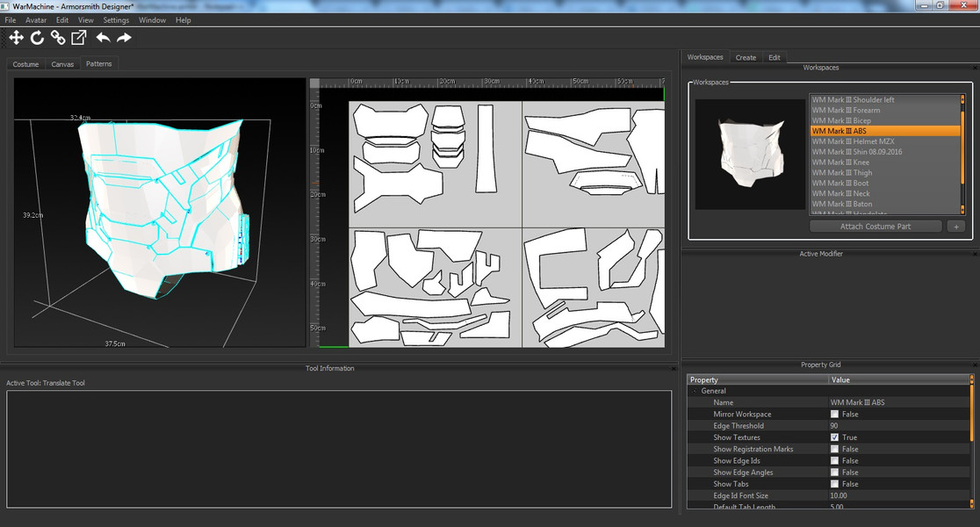This screenshot has width=980, height=527.
Task: Collapse the General property group
Action: tap(694, 390)
